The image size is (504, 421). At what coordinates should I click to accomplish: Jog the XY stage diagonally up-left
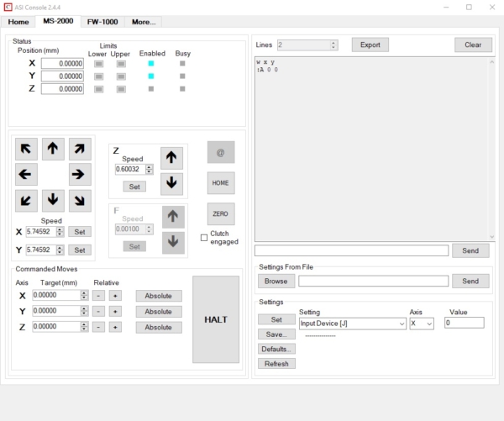click(26, 149)
